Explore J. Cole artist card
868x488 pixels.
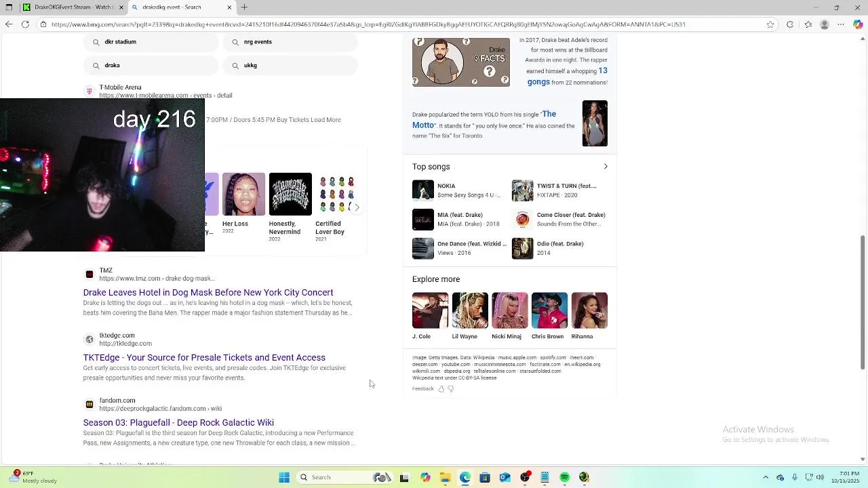pyautogui.click(x=430, y=316)
